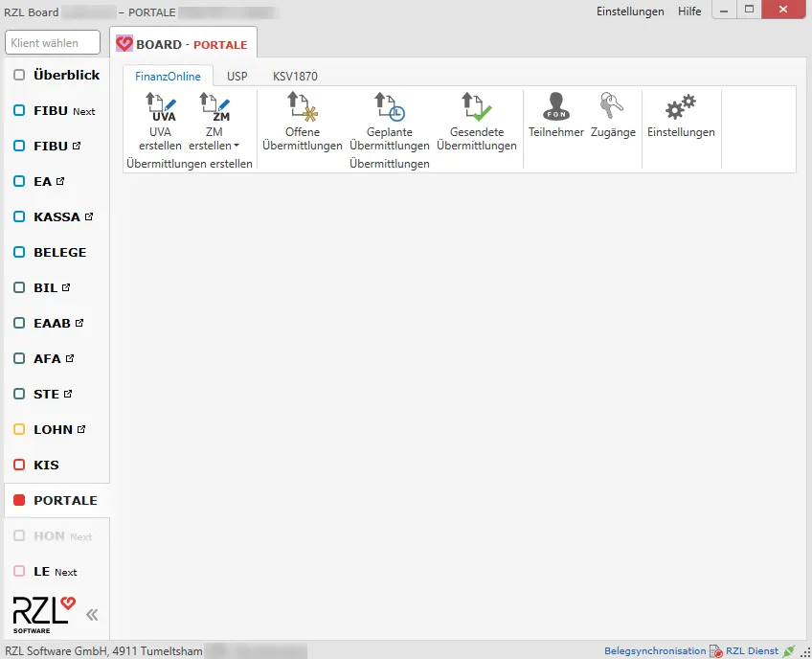
Task: Launch external FIBU module
Action: click(x=56, y=147)
